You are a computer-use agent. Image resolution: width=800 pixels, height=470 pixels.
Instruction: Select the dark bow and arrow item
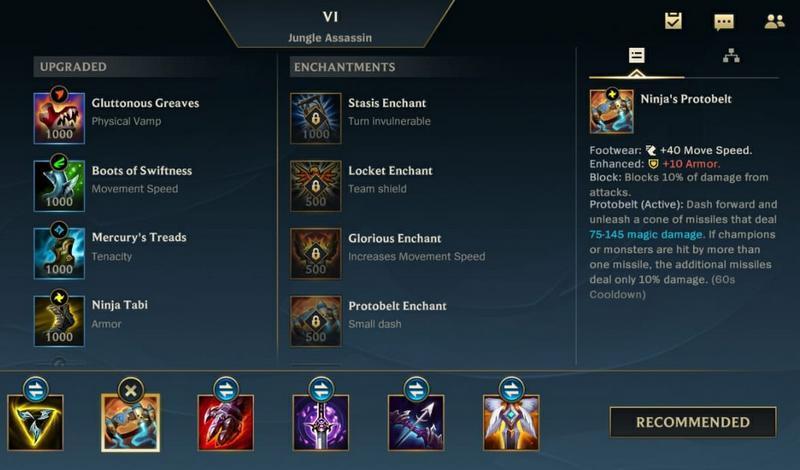click(416, 423)
